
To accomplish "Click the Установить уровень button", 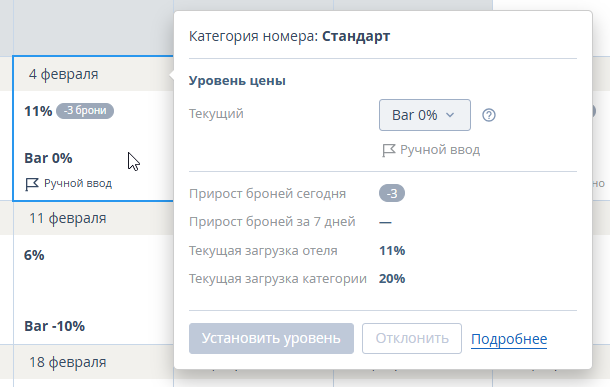I will (x=271, y=338).
